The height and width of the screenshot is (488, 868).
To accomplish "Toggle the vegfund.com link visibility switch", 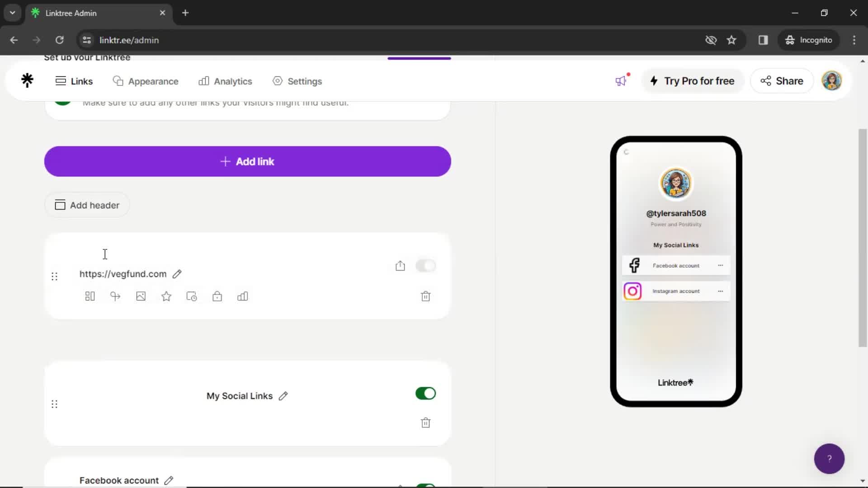I will [x=426, y=266].
